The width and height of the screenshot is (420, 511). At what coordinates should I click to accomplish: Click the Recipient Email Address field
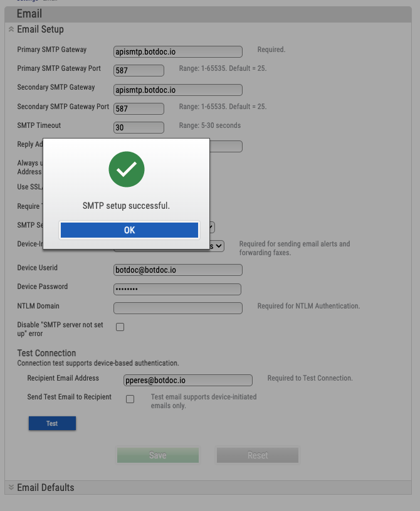click(187, 380)
